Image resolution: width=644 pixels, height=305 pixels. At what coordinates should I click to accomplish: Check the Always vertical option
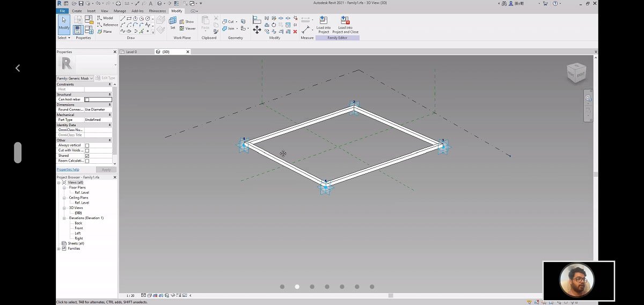[x=87, y=146]
